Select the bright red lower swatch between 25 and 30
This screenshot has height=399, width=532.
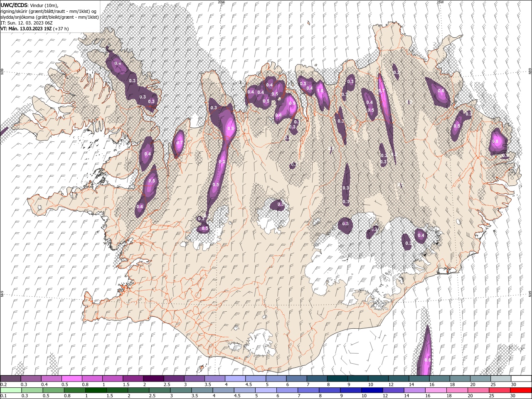click(500, 390)
